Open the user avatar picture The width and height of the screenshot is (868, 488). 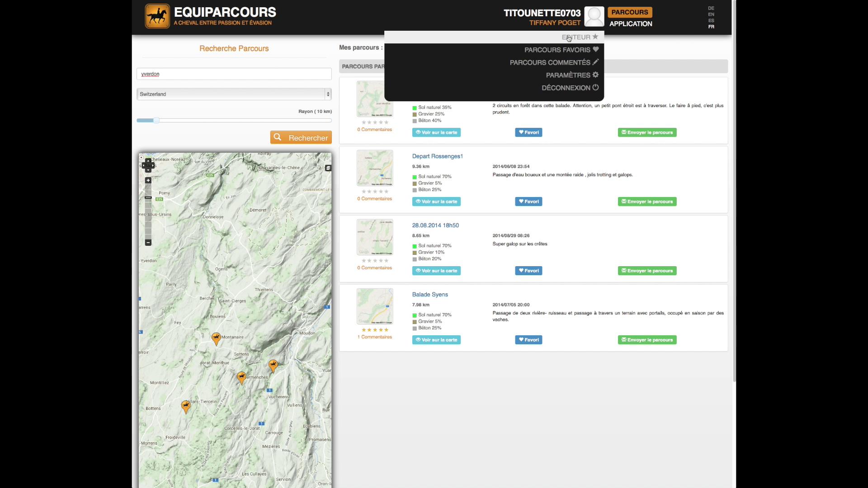point(594,17)
